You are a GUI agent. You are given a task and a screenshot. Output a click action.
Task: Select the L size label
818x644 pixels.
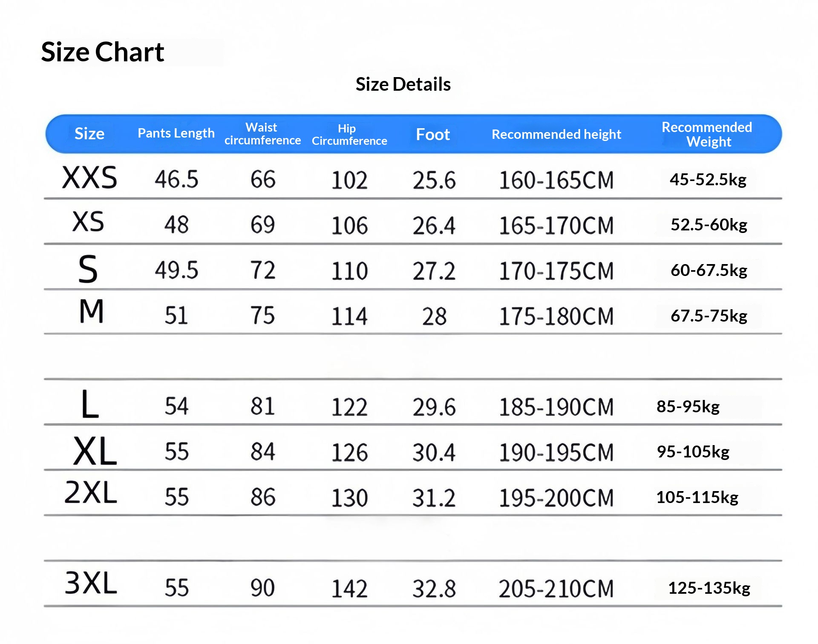tap(90, 404)
